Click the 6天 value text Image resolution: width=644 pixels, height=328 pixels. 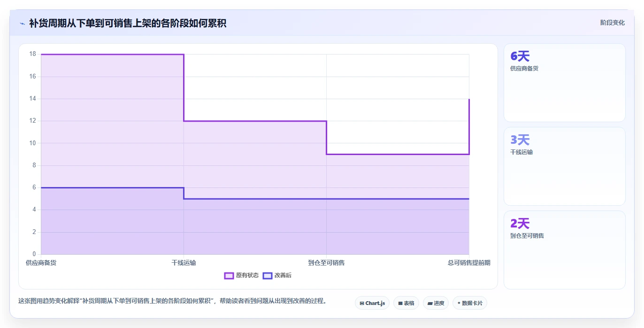point(520,56)
